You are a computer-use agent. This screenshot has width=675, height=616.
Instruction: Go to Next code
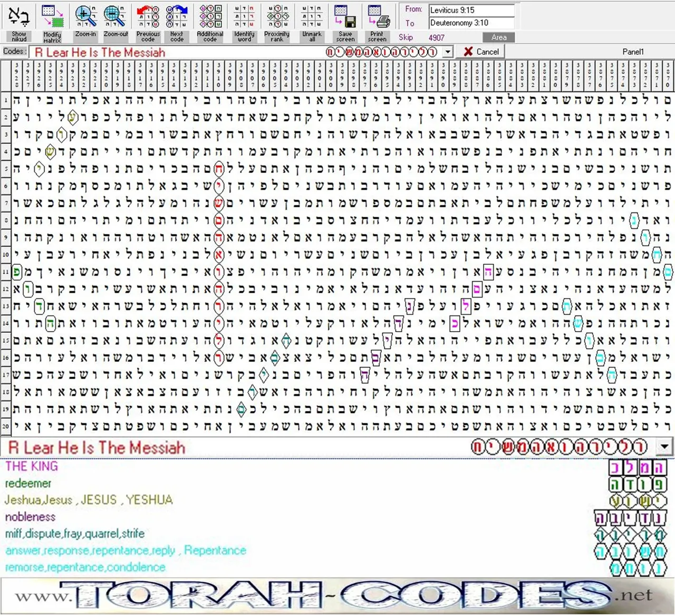coord(177,17)
